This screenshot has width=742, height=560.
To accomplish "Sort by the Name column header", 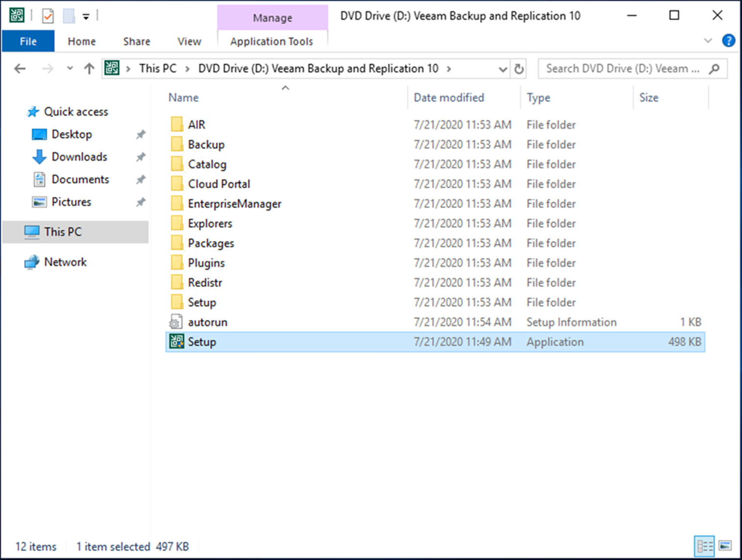I will coord(184,98).
